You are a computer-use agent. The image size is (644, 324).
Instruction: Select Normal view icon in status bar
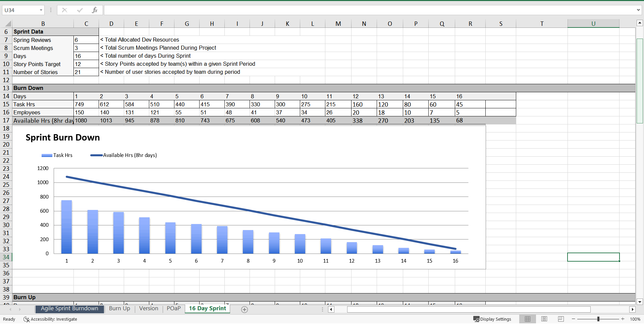527,319
